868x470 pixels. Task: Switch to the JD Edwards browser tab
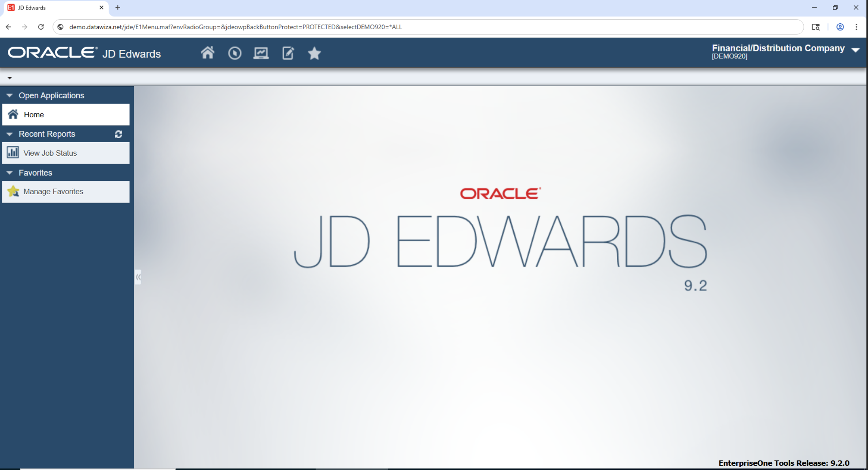55,8
